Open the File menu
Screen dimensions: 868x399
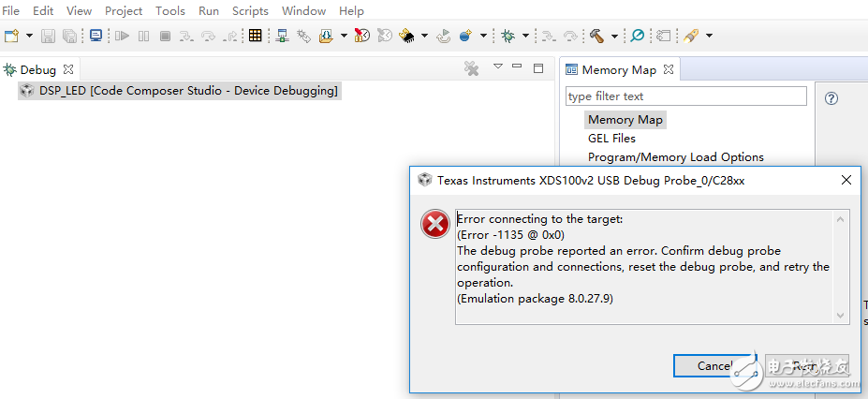pyautogui.click(x=11, y=10)
